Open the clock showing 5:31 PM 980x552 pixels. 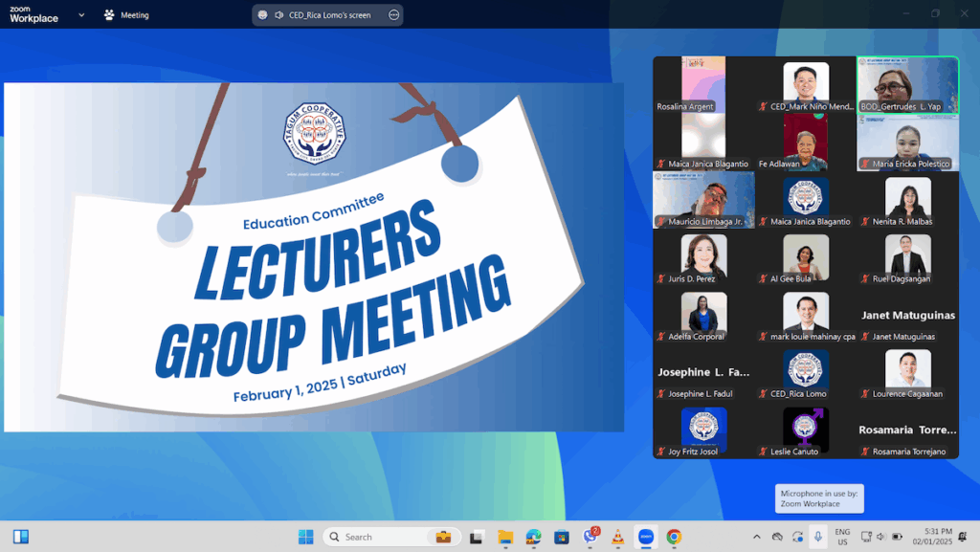pos(932,537)
